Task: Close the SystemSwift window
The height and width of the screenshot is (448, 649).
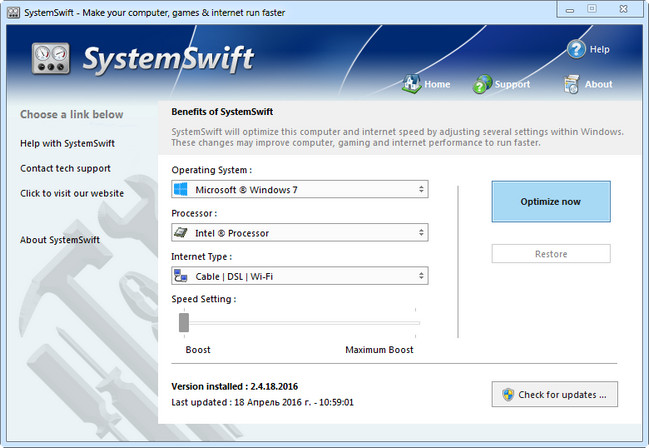Action: (x=624, y=9)
